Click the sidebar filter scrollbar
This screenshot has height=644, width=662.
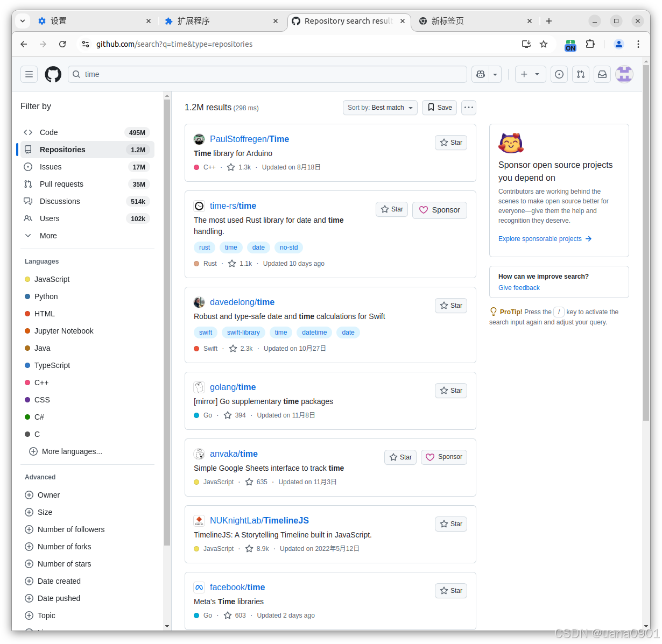[167, 323]
